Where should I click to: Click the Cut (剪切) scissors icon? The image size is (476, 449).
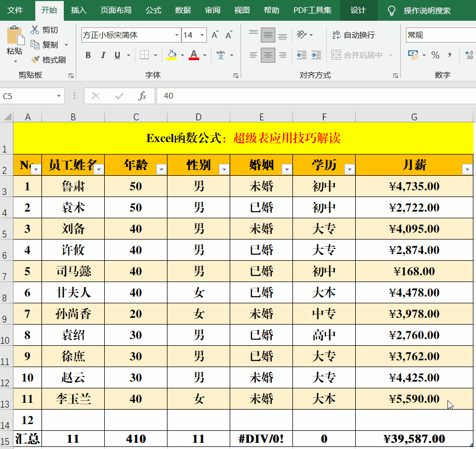click(35, 30)
